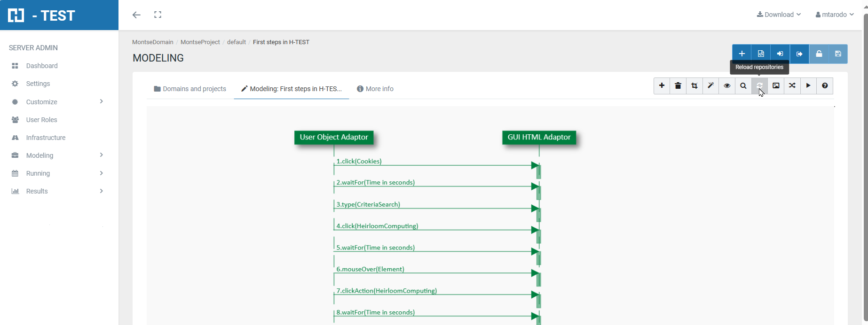Open the MontseProject breadcrumb link
Screen dimensions: 868x325
(200, 42)
